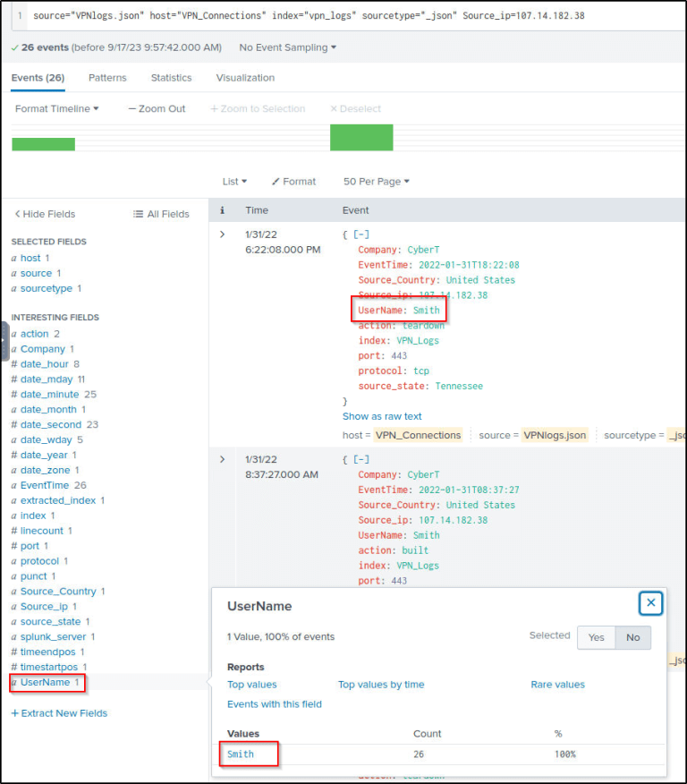This screenshot has width=687, height=784.
Task: Click Hide Fields chevron link
Action: (x=45, y=214)
